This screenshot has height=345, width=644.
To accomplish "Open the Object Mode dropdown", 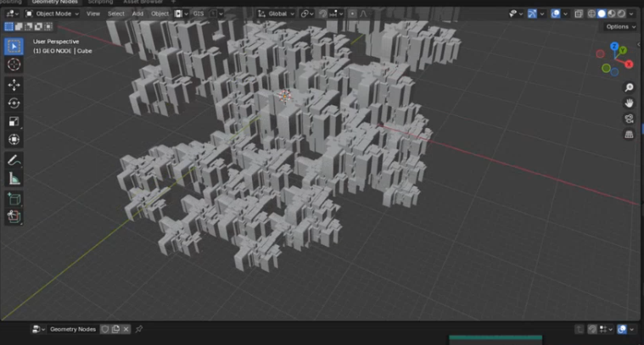I will click(x=52, y=14).
